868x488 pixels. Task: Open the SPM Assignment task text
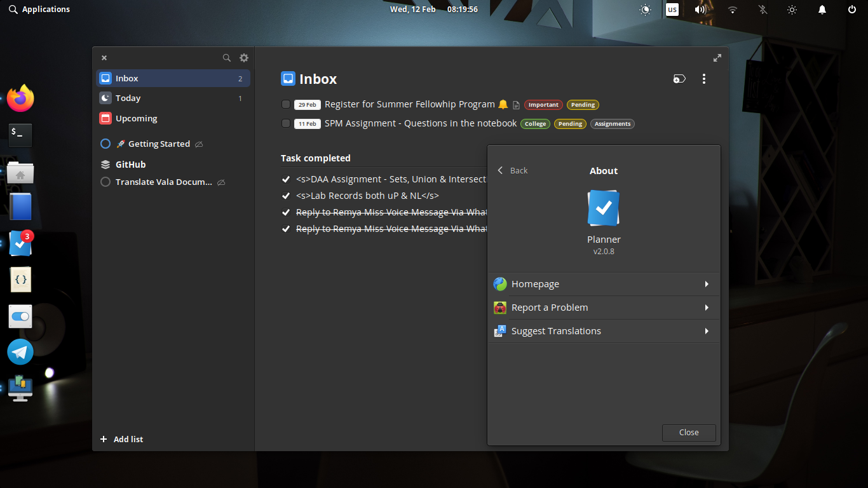(x=421, y=123)
